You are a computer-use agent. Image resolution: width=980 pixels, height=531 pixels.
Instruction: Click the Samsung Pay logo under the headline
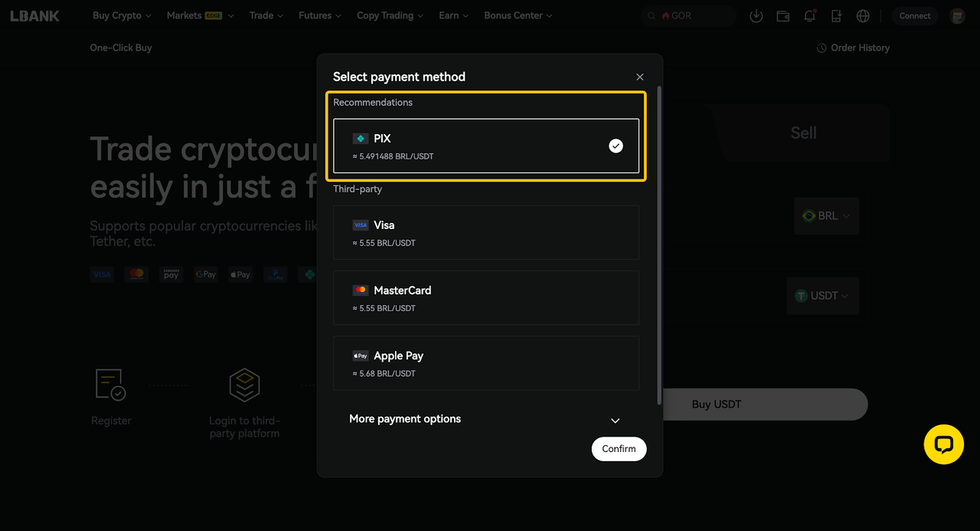coord(171,274)
